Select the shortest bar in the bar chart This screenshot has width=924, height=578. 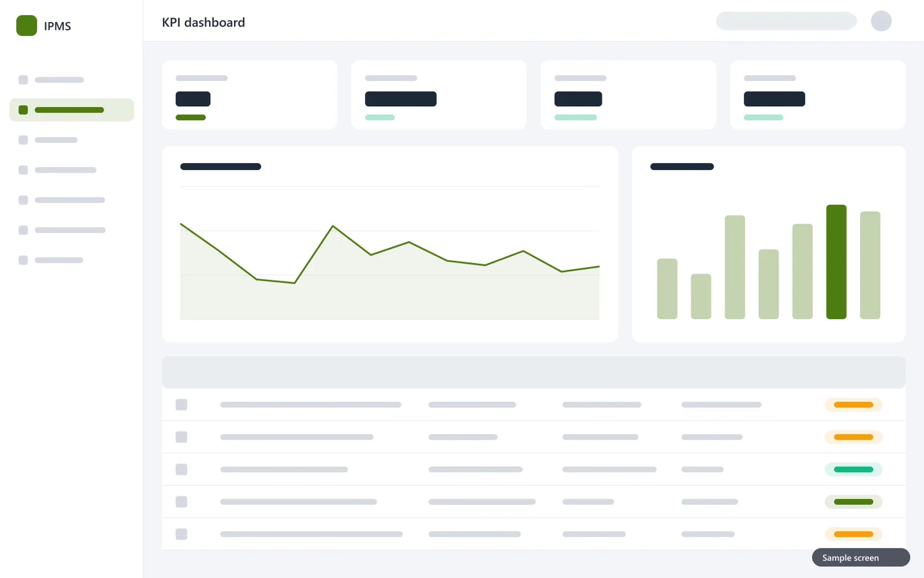pos(701,296)
